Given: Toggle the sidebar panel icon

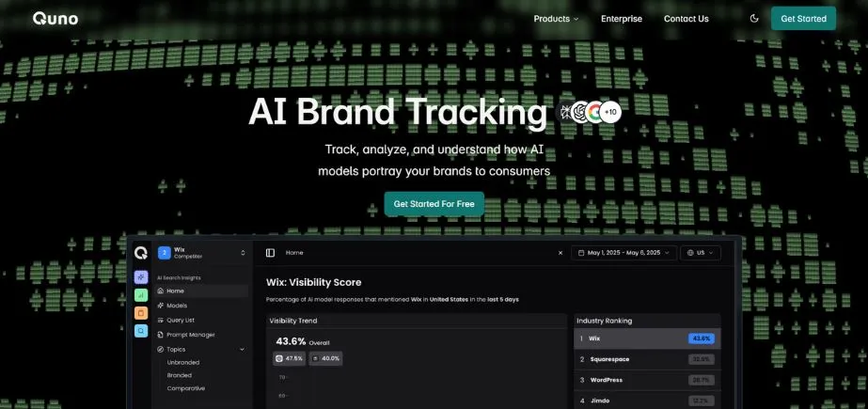Looking at the screenshot, I should point(270,252).
